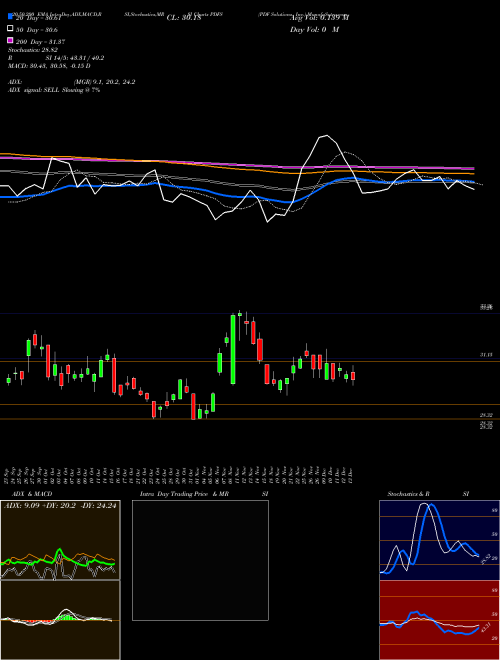Click the 'ADX: 9.09 +DY: 20.2 -DY: 24.24' header

(x=60, y=506)
